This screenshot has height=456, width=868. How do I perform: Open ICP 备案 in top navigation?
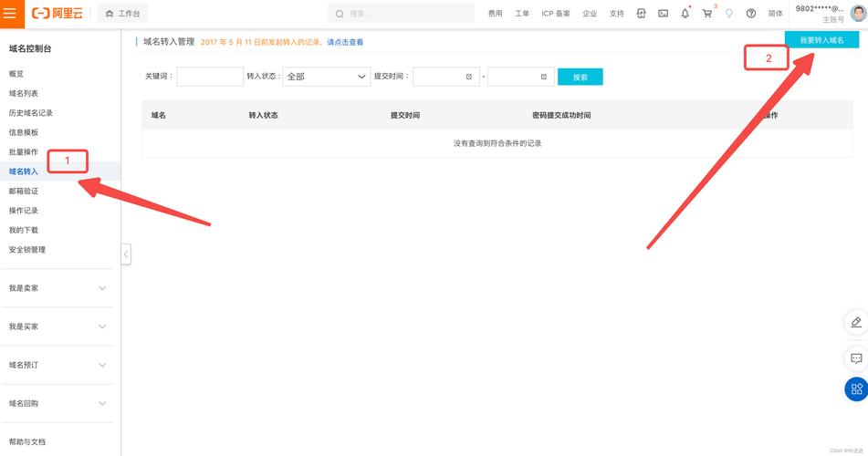pos(555,14)
